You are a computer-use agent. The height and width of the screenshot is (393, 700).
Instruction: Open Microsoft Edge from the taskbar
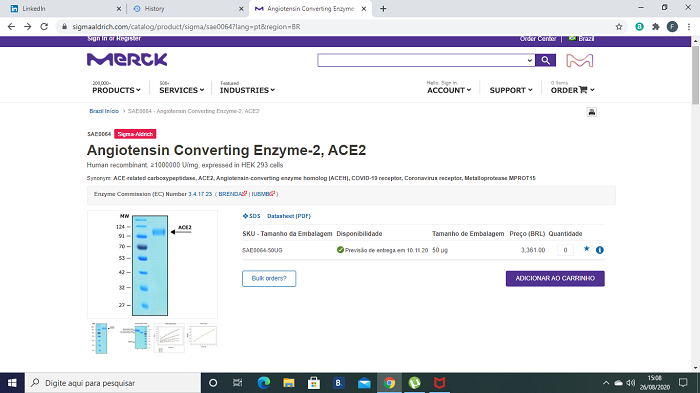pos(264,383)
